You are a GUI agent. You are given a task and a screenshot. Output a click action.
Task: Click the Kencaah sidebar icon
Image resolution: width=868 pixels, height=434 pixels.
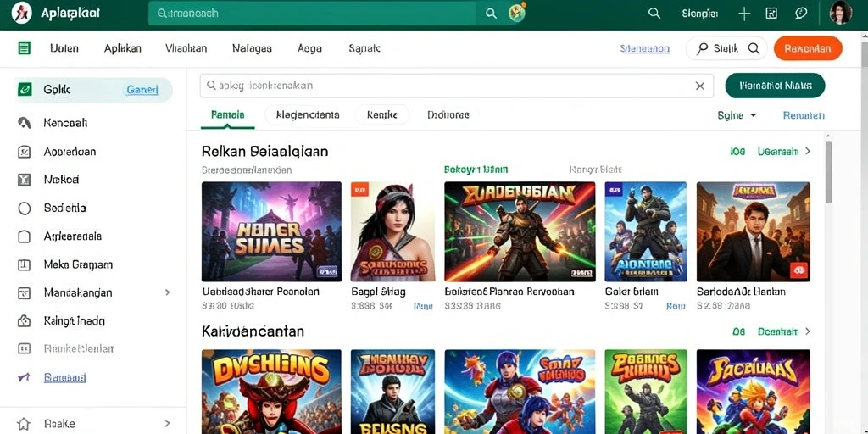click(25, 122)
